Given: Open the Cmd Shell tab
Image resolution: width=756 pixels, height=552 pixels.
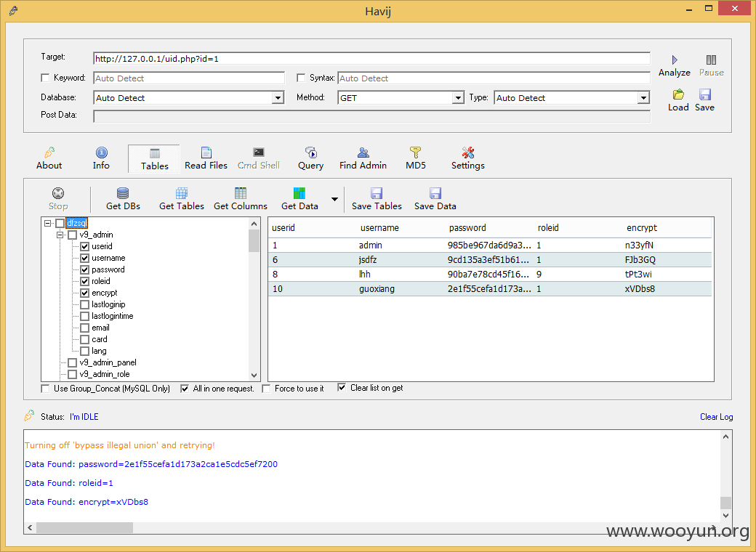Looking at the screenshot, I should tap(259, 159).
